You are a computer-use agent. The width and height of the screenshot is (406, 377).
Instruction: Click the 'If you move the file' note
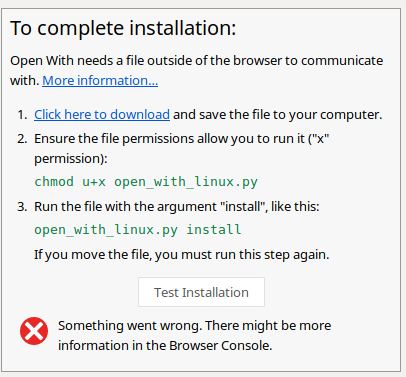pyautogui.click(x=182, y=255)
